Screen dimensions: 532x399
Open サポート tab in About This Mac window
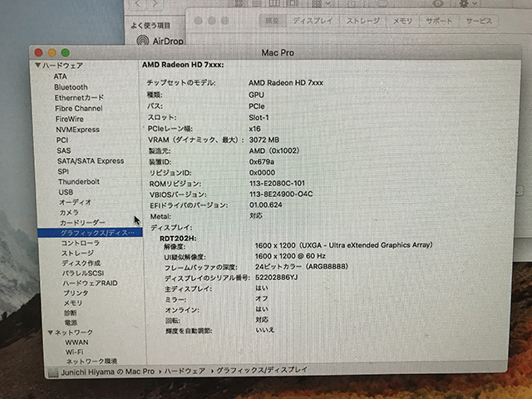[x=439, y=21]
